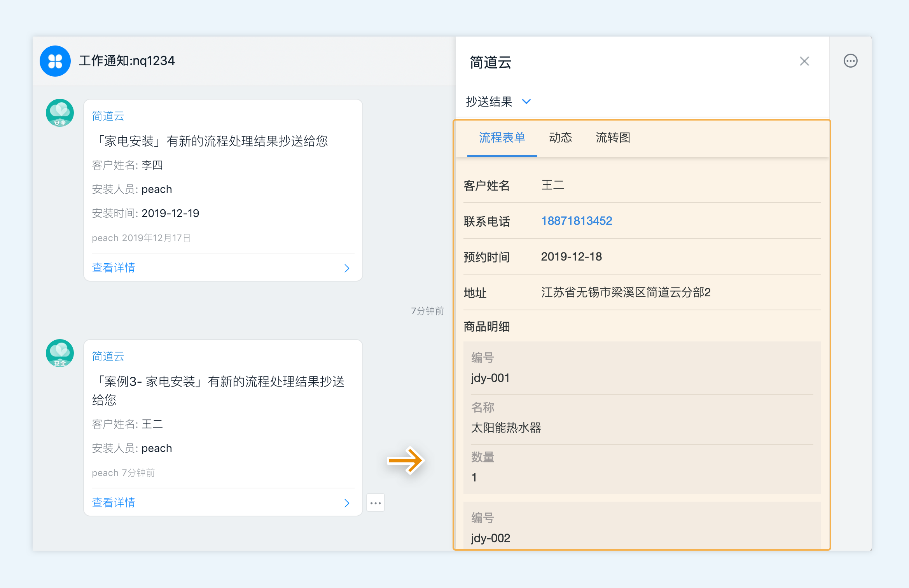Click the 预约时间 date value 2019-12-18

(x=570, y=257)
